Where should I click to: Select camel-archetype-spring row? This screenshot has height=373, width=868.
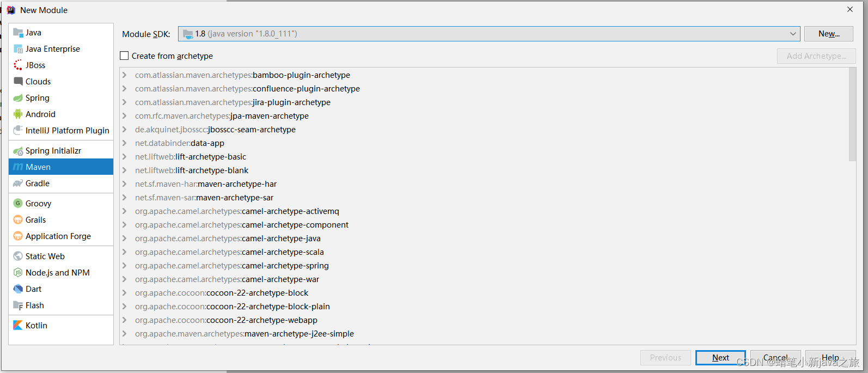[484, 266]
